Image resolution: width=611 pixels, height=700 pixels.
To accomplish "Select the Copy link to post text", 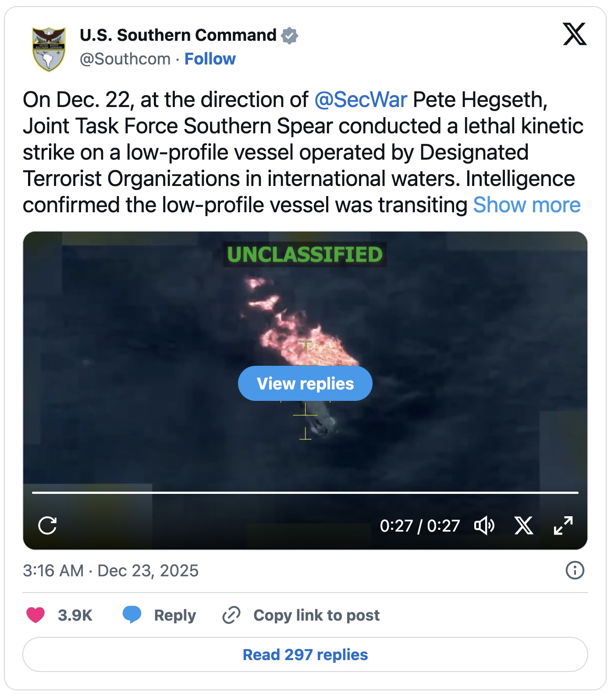I will pyautogui.click(x=316, y=615).
